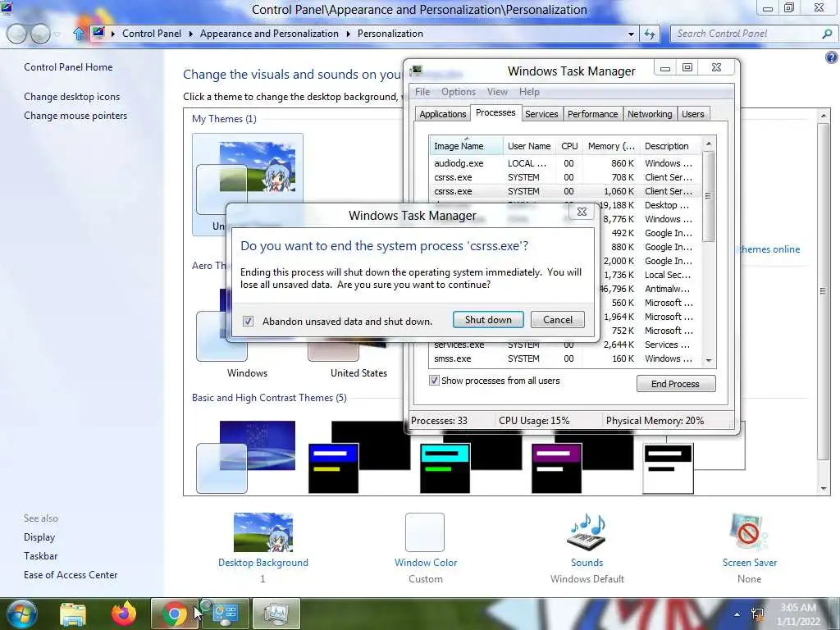The height and width of the screenshot is (630, 840).
Task: Sort processes by Image Name column
Action: click(466, 146)
